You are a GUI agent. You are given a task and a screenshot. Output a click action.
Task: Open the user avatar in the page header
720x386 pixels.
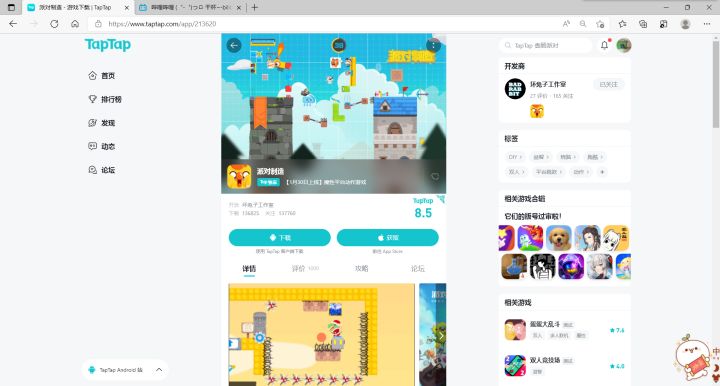tap(624, 45)
